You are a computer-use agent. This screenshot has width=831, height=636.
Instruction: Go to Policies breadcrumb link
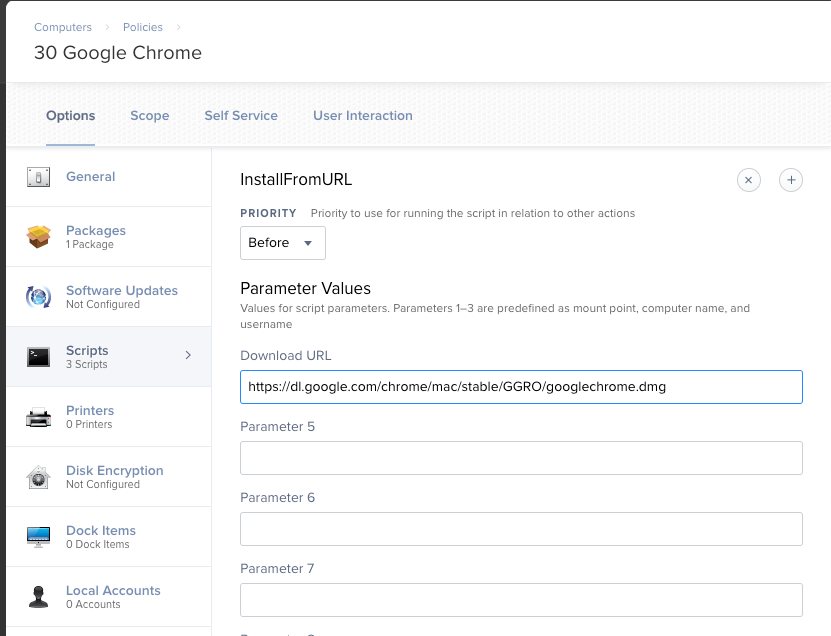[143, 27]
